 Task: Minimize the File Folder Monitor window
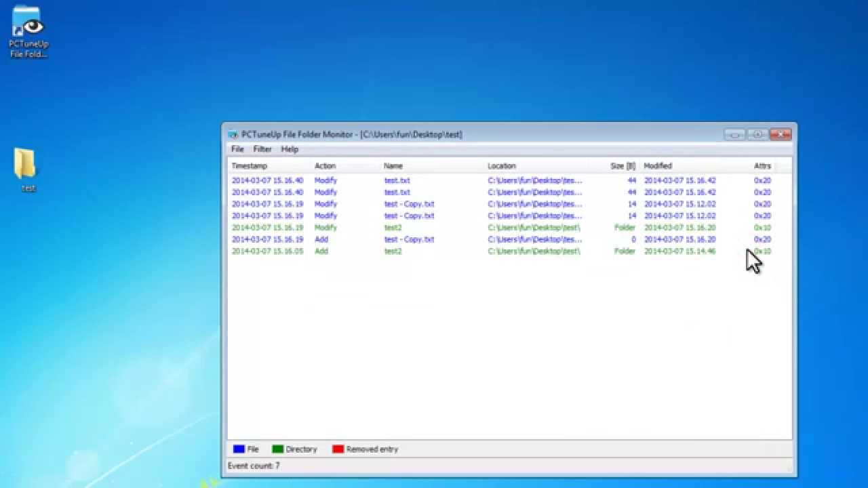pyautogui.click(x=734, y=134)
